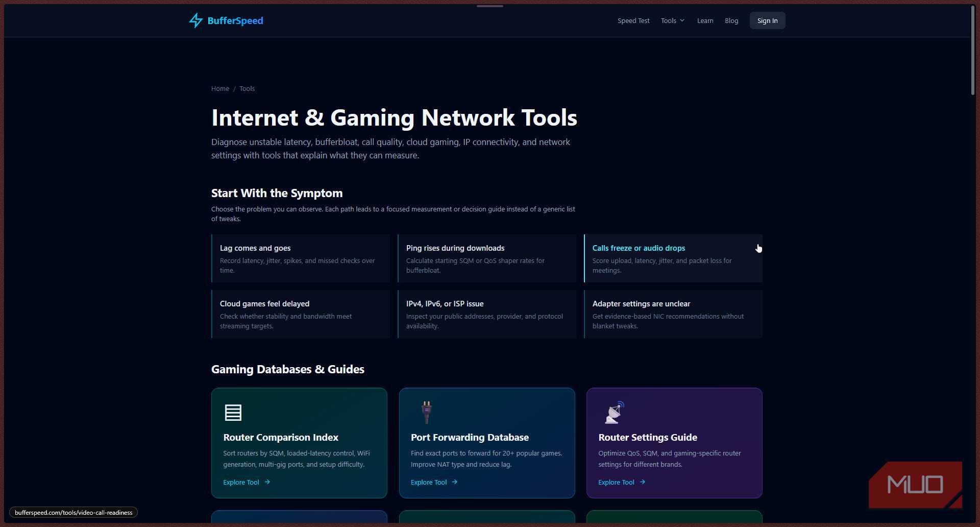
Task: Click the arrow next to Router Settings Explore Tool
Action: (x=642, y=482)
